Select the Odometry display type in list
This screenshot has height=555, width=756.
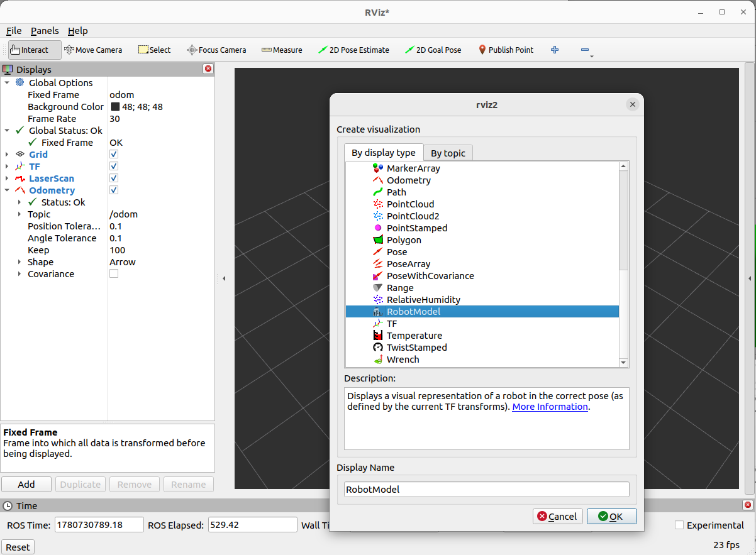409,180
